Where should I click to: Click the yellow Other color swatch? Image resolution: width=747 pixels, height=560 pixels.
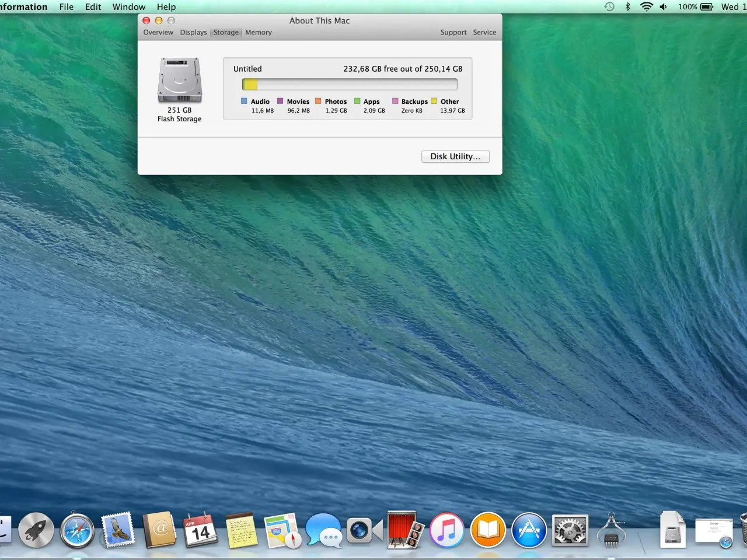(434, 101)
